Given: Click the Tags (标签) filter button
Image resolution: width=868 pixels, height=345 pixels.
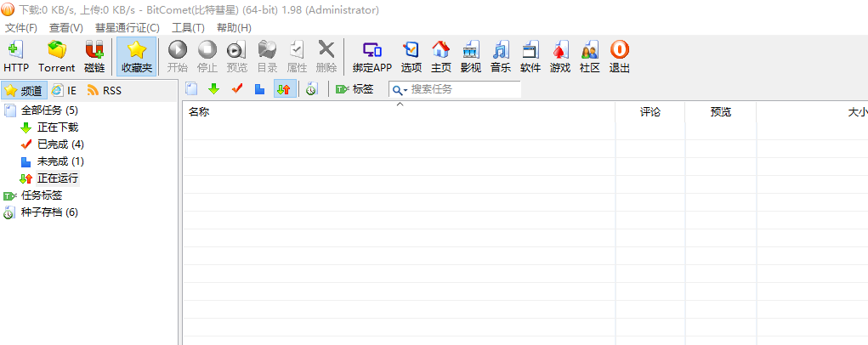Looking at the screenshot, I should (355, 89).
